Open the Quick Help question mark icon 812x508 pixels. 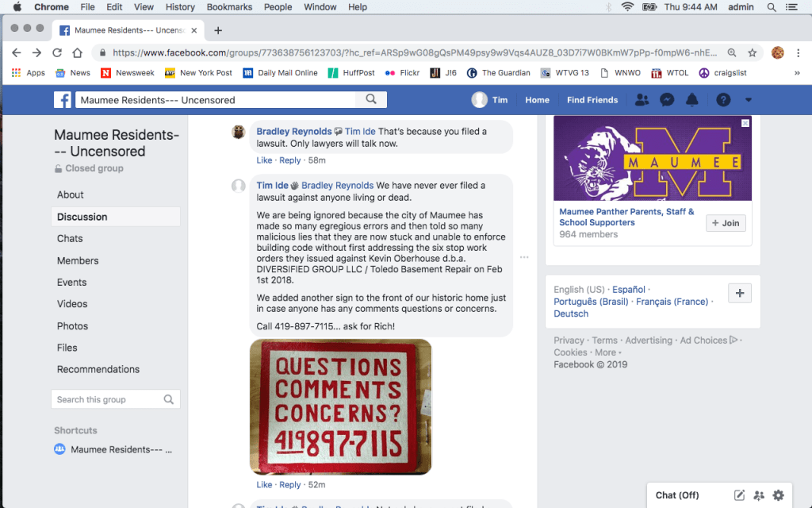click(x=722, y=100)
